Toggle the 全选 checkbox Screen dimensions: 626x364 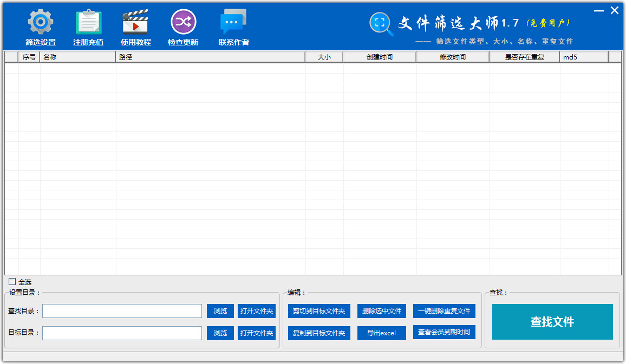pos(12,281)
